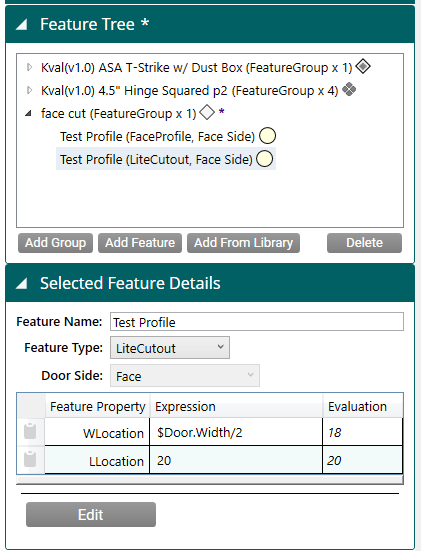Select Kval 4.5" Hinge Squared p2 row

point(189,91)
